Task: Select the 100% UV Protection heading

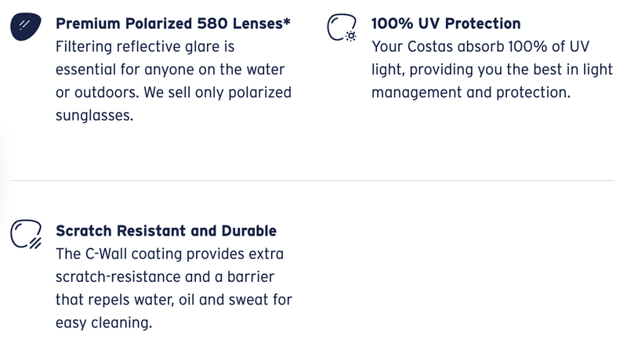Action: [446, 23]
